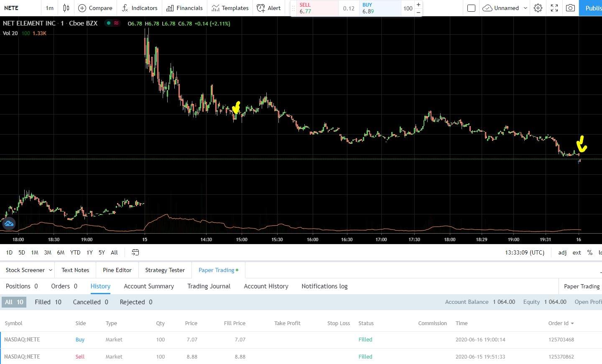Open chart settings gear icon
Viewport: 602px width, 364px height.
[538, 8]
